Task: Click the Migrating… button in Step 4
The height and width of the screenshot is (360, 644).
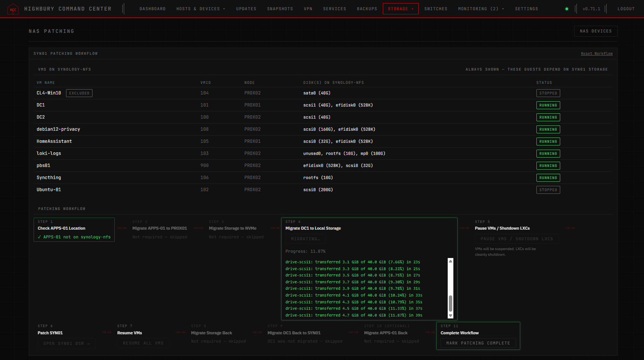Action: [x=305, y=239]
